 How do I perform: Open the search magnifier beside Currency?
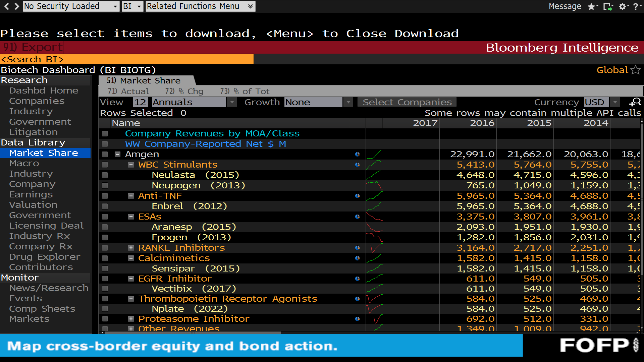coord(635,102)
